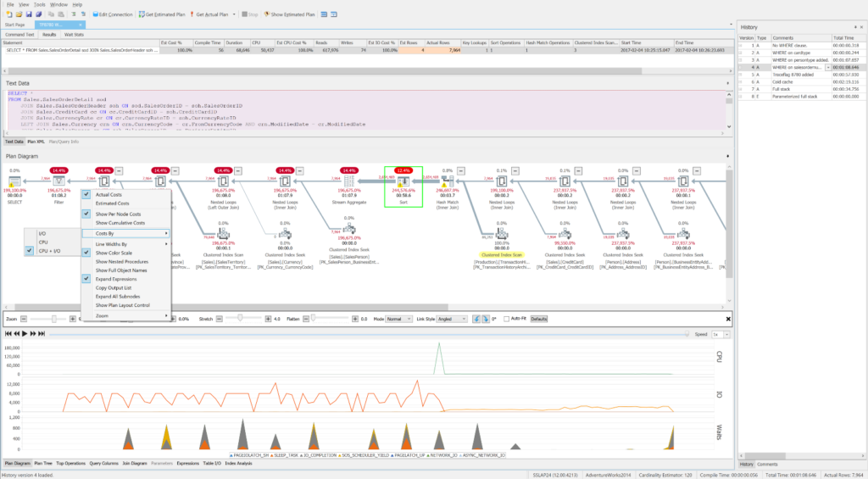868x479 pixels.
Task: Select the Filter operator node icon
Action: [58, 181]
